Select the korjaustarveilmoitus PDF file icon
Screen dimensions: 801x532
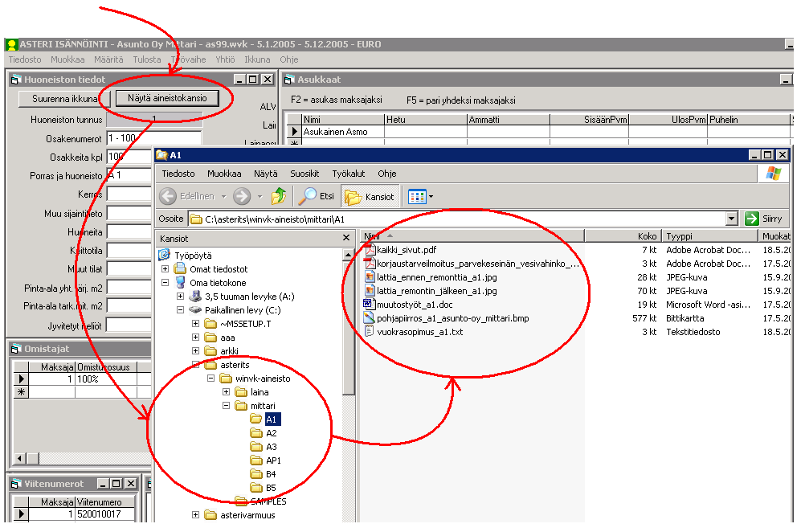click(x=370, y=264)
